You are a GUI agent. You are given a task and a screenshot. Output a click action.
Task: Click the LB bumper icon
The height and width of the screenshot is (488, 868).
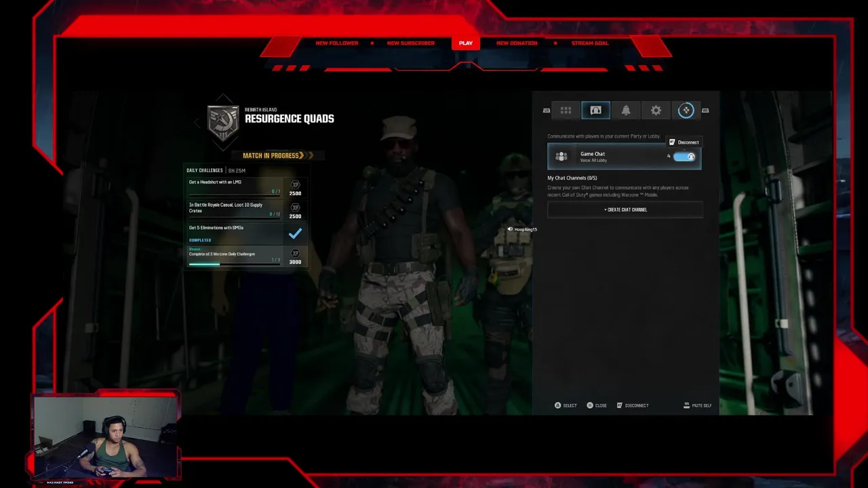tap(547, 110)
